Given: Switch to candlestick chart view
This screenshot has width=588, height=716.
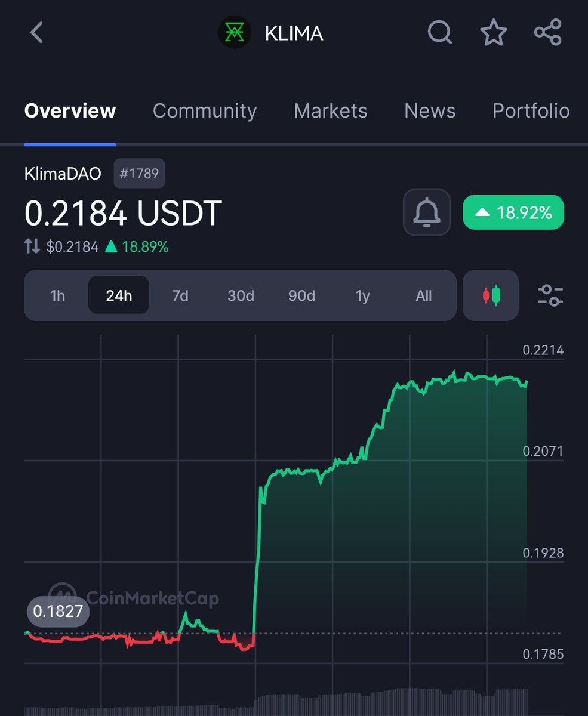Looking at the screenshot, I should [491, 295].
